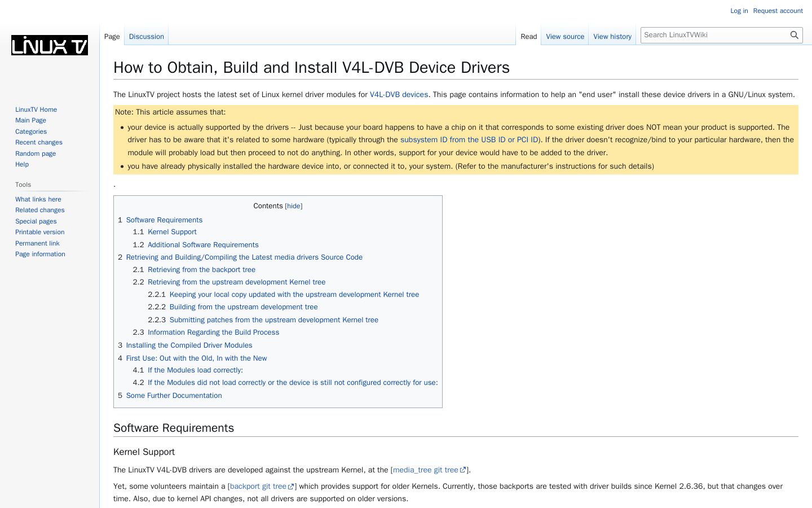Open the View history tab
812x508 pixels.
coord(612,37)
